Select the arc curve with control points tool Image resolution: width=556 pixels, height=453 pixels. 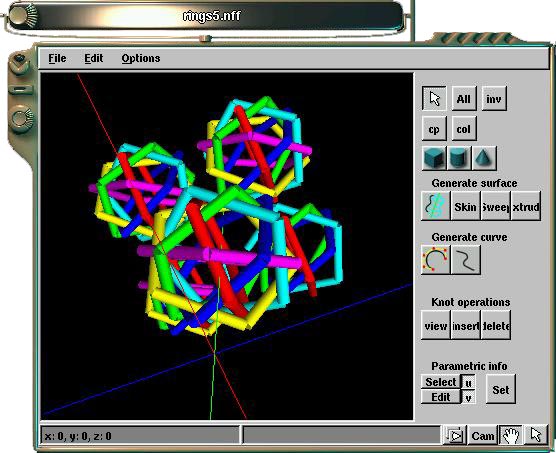[x=436, y=260]
